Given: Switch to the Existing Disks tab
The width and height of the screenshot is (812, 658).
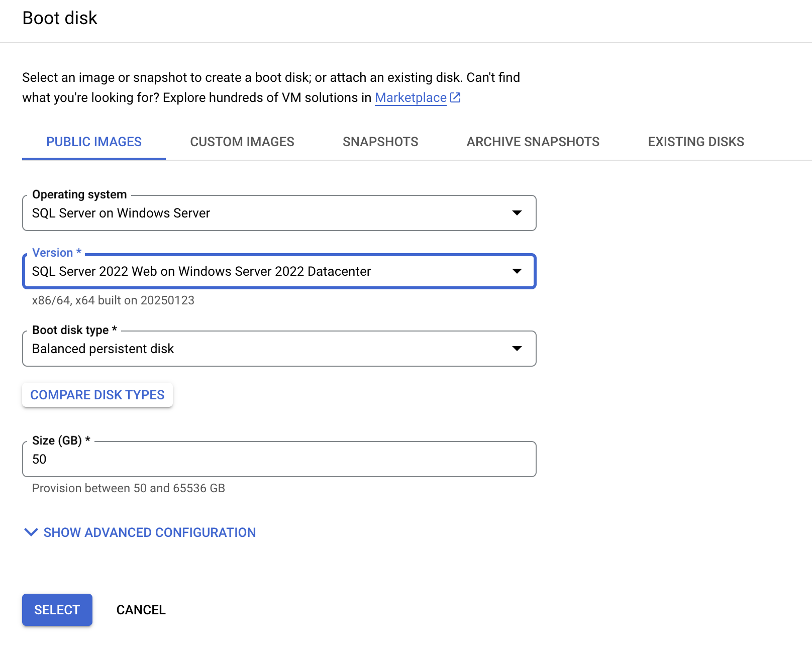Looking at the screenshot, I should [696, 142].
